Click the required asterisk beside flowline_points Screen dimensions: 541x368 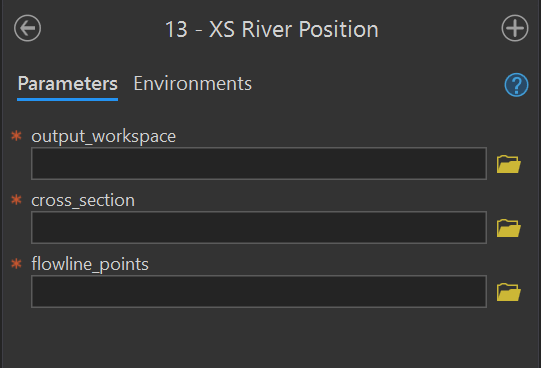coord(16,264)
